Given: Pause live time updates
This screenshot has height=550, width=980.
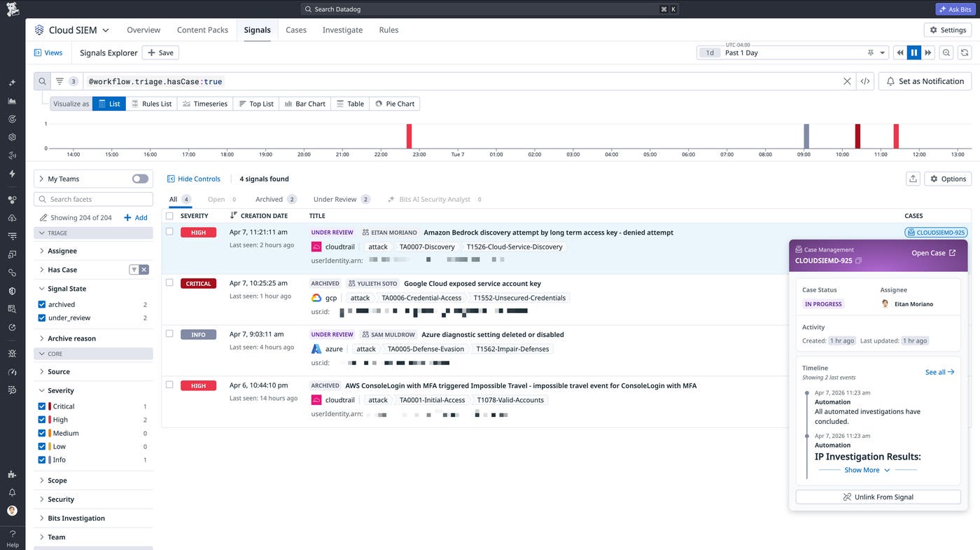Looking at the screenshot, I should 913,53.
